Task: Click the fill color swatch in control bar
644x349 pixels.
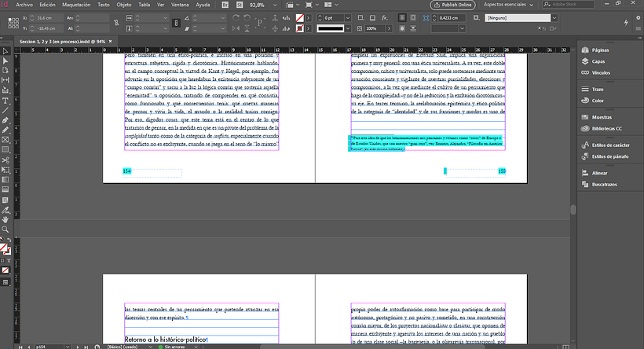Action: click(x=300, y=18)
